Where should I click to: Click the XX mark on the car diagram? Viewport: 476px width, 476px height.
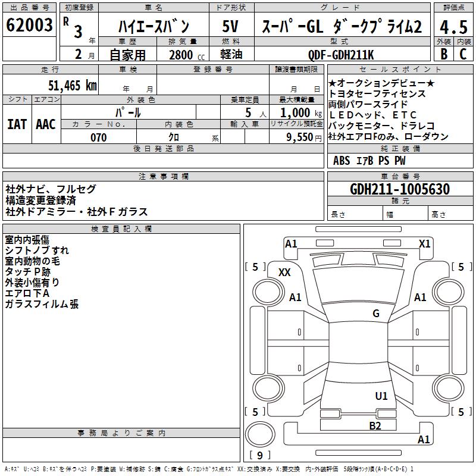(x=284, y=273)
